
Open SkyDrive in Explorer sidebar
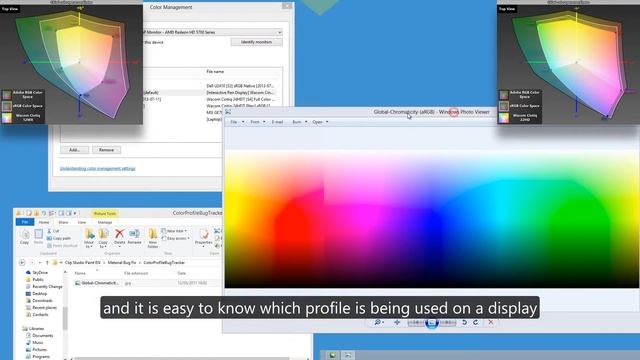37,273
